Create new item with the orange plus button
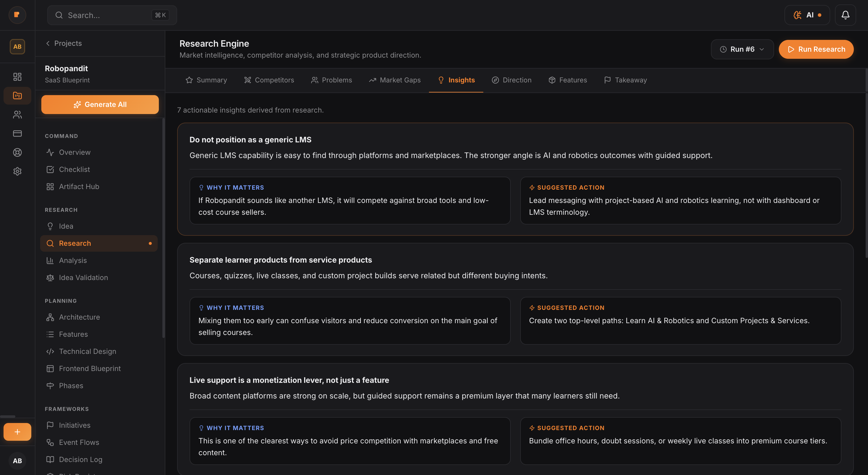The image size is (868, 475). click(17, 432)
